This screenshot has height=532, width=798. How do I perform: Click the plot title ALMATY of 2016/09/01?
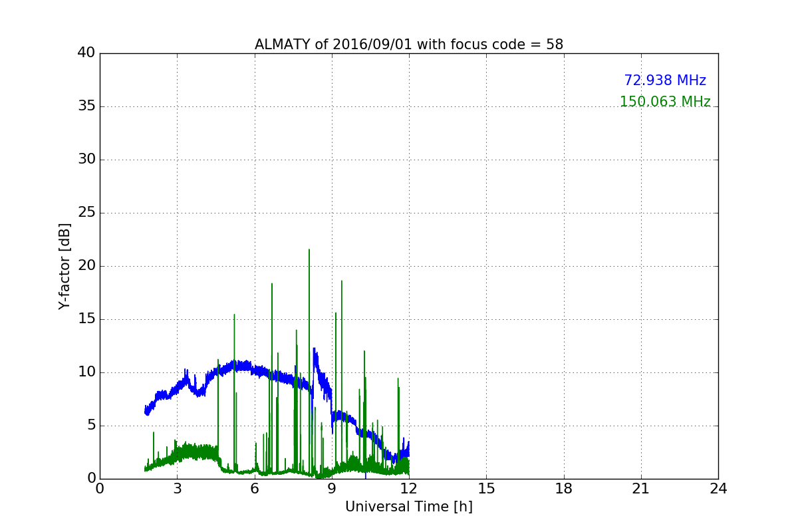pyautogui.click(x=409, y=45)
